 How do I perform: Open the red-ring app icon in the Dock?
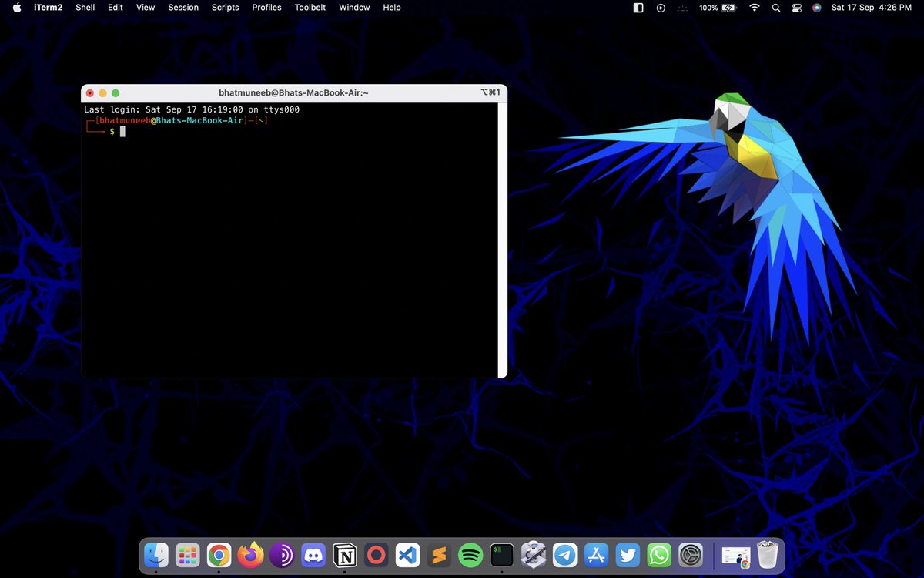pyautogui.click(x=377, y=555)
